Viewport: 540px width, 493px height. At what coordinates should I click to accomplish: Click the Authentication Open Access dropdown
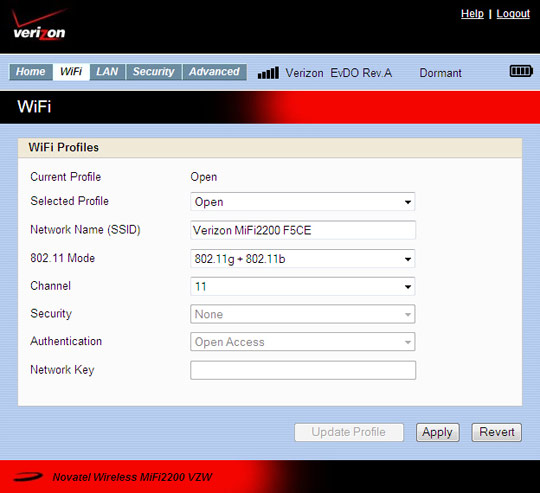pos(303,342)
